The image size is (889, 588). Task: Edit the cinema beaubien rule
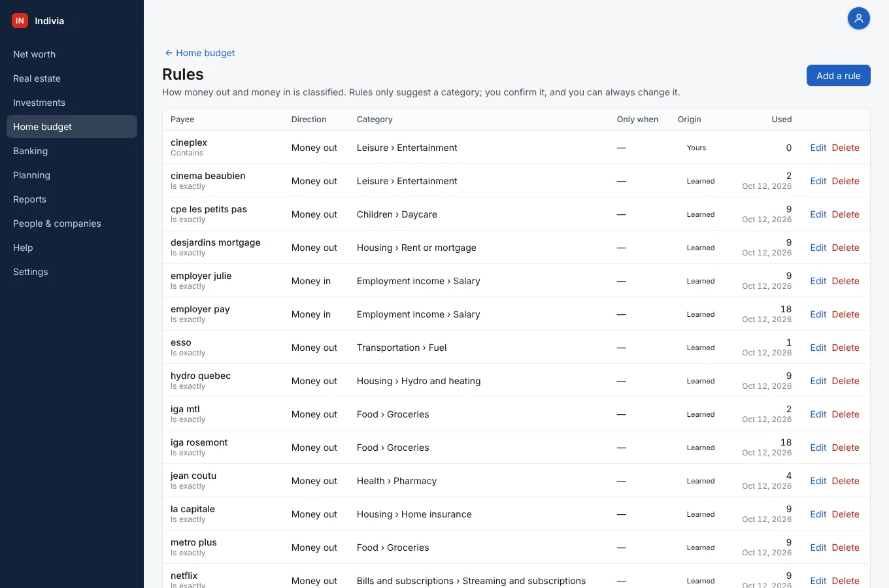coord(818,181)
